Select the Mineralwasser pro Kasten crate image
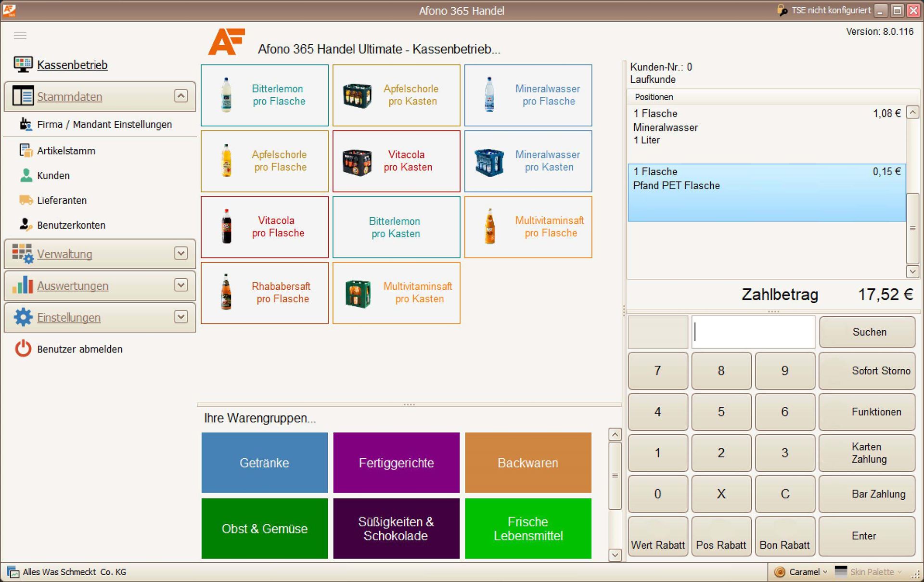Screen dimensions: 924x582 [489, 162]
